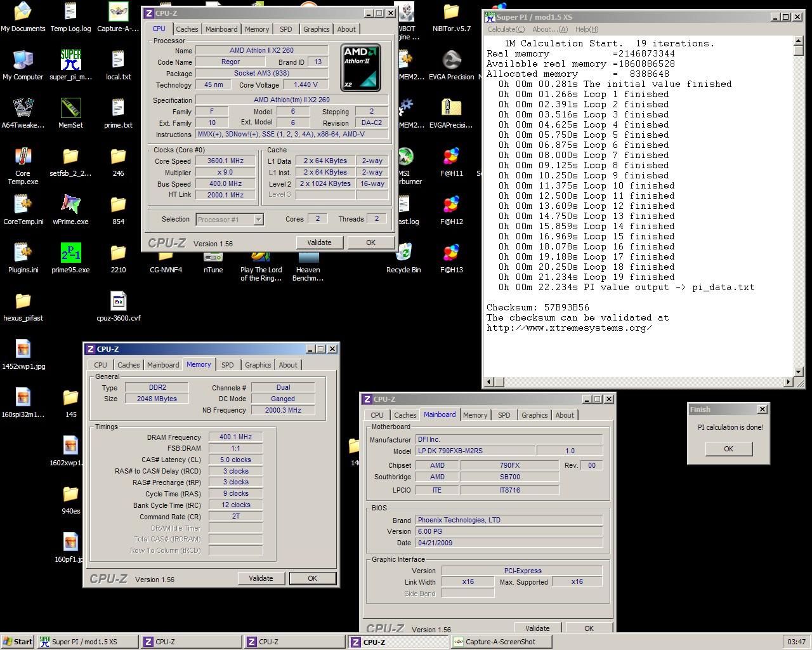Click Validate in top CPU-Z CPU window
Screen dimensions: 812x650
click(319, 242)
